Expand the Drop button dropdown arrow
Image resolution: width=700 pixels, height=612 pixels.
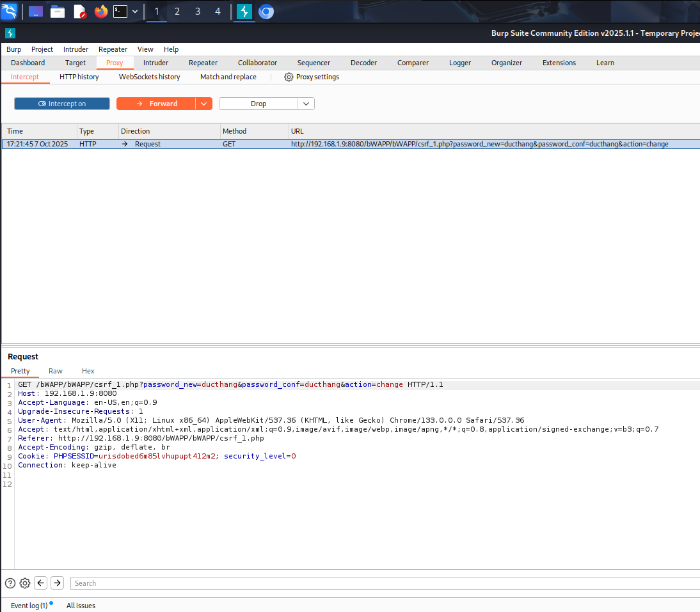(x=306, y=104)
